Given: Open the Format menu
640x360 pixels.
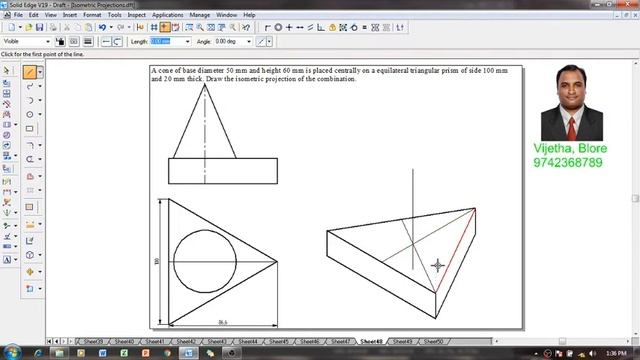Looking at the screenshot, I should tap(92, 15).
